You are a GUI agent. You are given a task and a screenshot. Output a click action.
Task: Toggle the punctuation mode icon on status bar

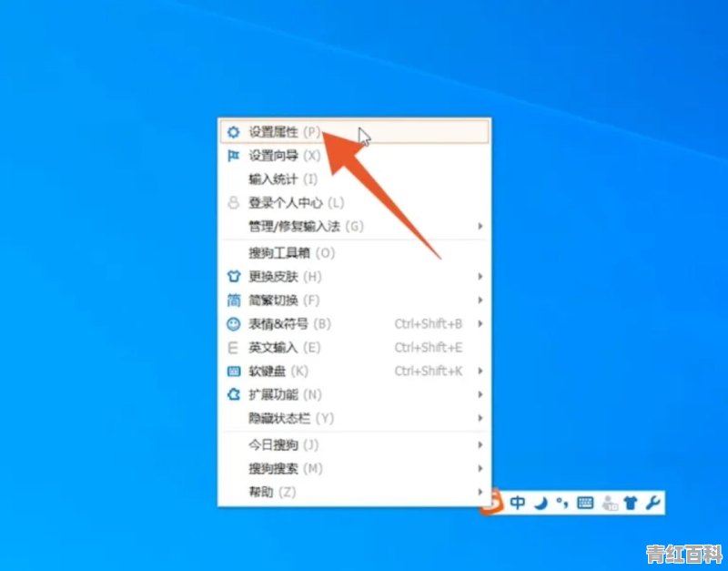tap(562, 503)
